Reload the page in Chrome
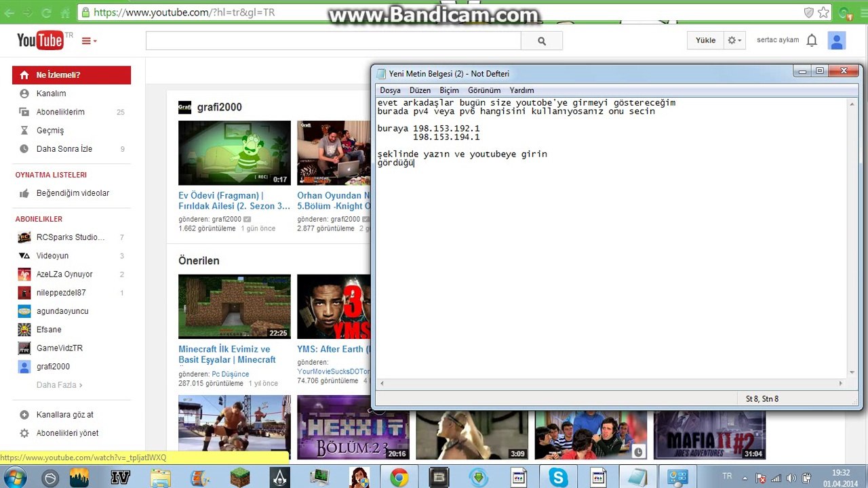The width and height of the screenshot is (868, 488). [46, 12]
